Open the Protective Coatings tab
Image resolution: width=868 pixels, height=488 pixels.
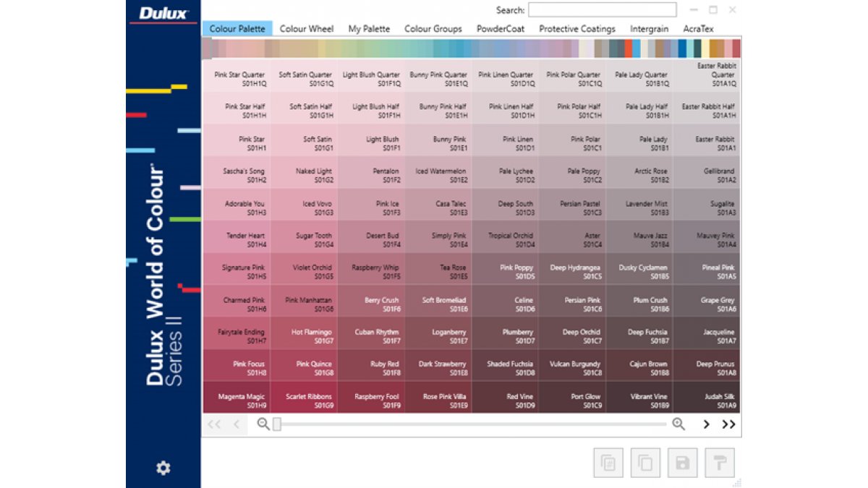point(577,29)
